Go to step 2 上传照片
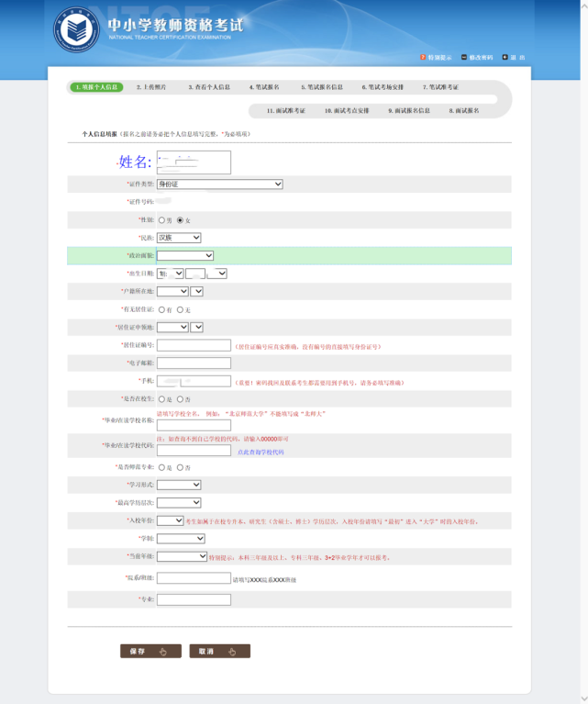 click(x=151, y=87)
